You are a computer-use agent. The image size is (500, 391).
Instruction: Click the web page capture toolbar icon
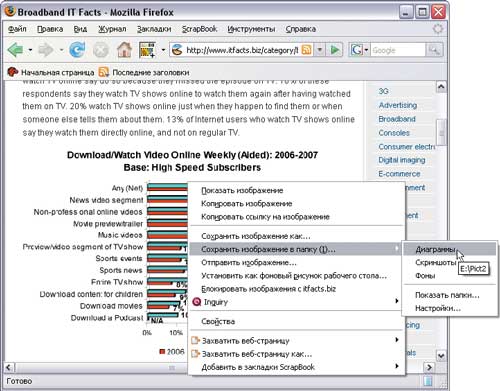(x=147, y=50)
